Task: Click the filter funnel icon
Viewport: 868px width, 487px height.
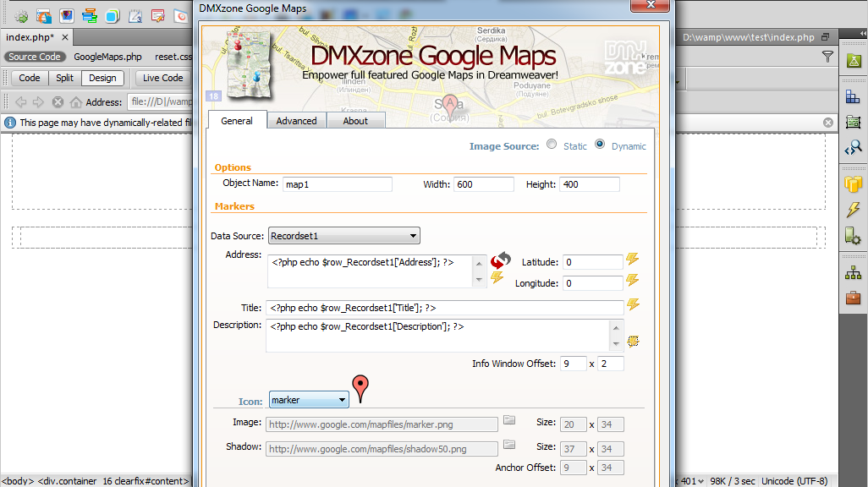Action: [x=827, y=57]
